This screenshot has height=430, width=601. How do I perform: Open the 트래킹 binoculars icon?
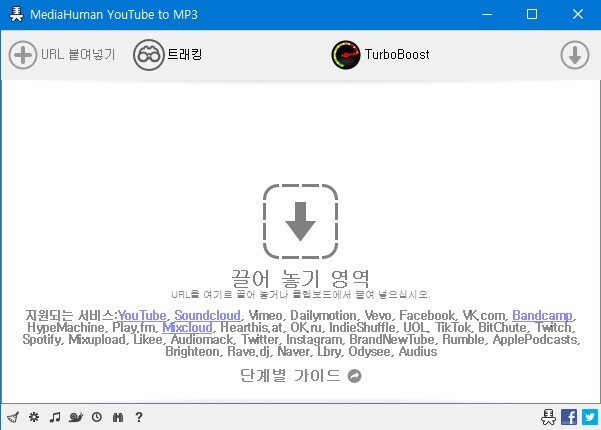point(149,55)
